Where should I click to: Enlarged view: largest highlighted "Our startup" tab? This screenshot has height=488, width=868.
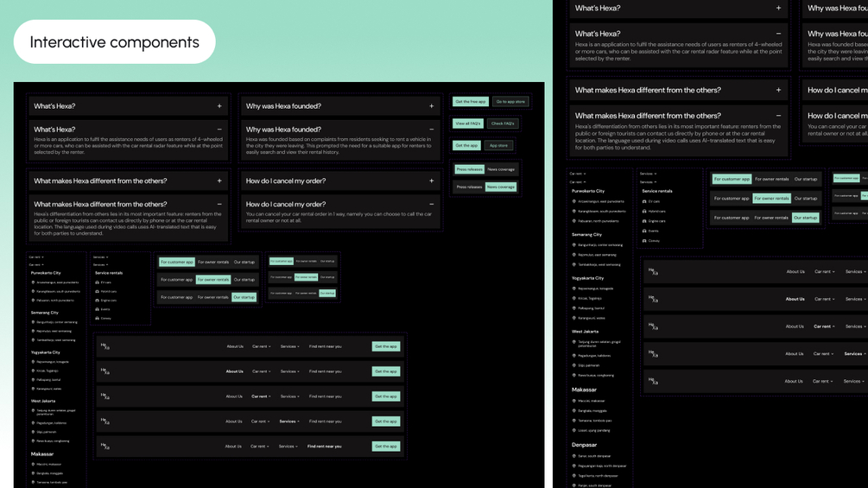click(806, 218)
